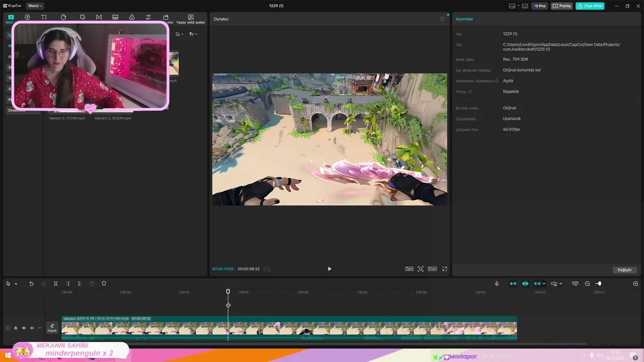Click the Değiştir button
The image size is (644, 362).
[624, 270]
